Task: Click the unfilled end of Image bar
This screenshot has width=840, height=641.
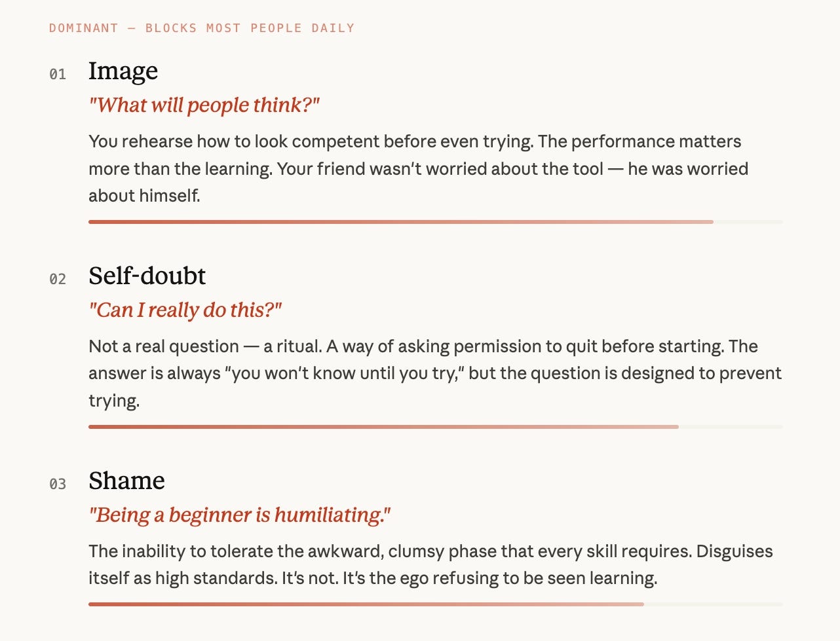Action: 748,222
